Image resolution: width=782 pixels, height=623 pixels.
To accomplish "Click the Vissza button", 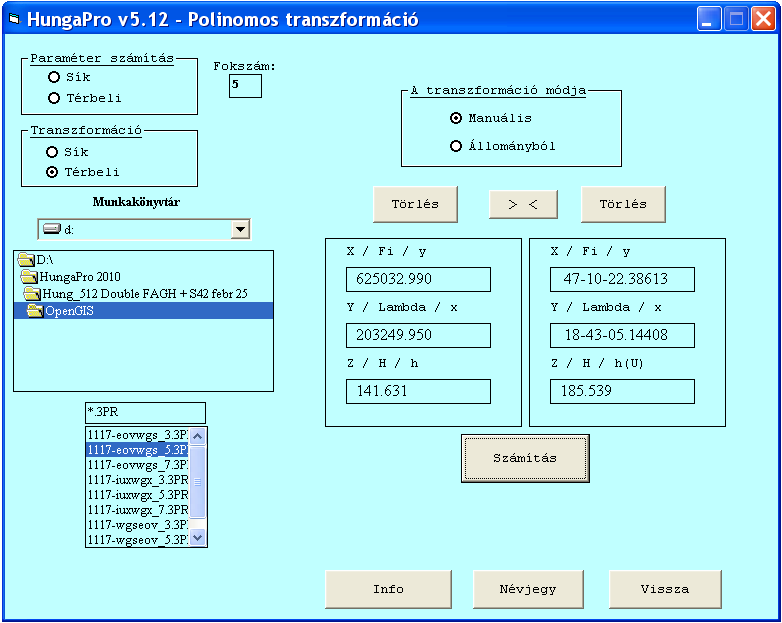I will (x=665, y=590).
